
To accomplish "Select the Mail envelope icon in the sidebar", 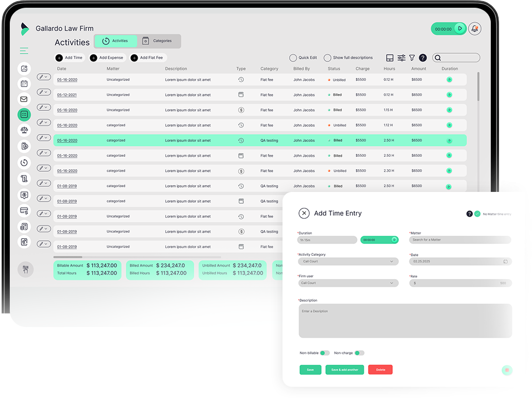I will tap(24, 99).
